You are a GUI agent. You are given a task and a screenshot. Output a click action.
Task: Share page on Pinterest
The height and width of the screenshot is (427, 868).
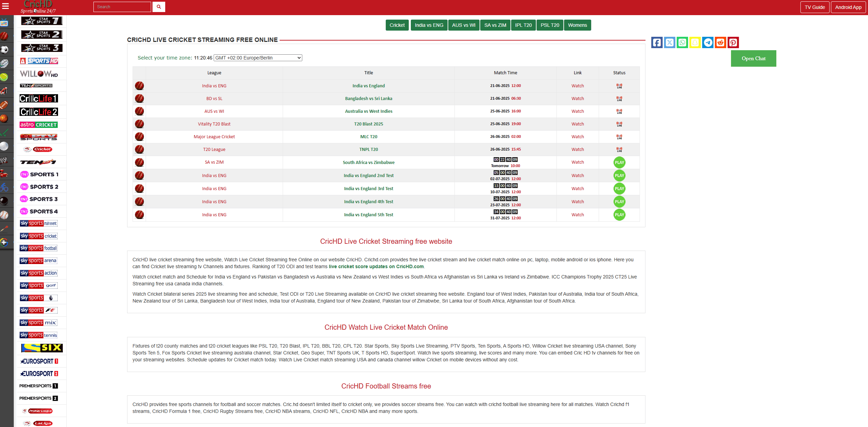(x=733, y=43)
